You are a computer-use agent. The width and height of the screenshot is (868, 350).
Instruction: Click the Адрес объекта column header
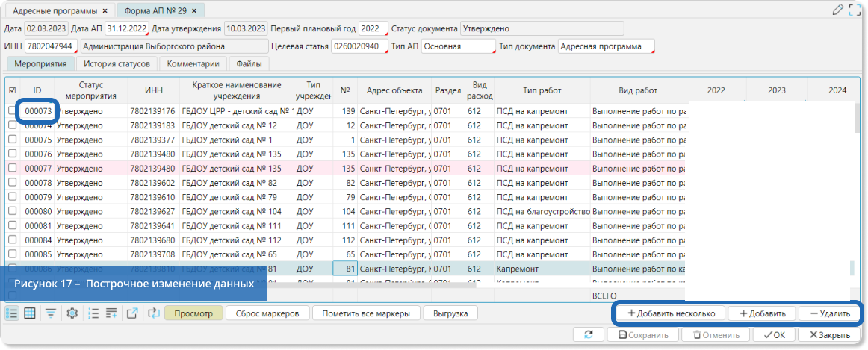394,90
